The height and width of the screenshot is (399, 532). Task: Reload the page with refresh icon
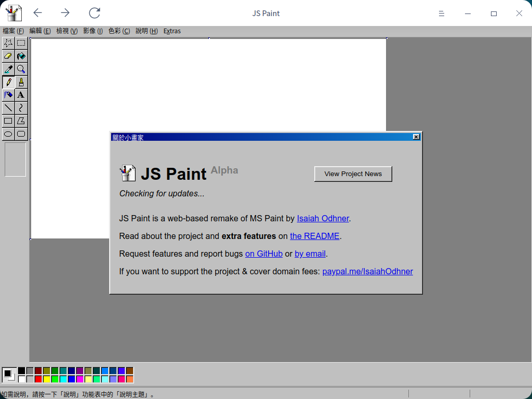click(x=95, y=13)
